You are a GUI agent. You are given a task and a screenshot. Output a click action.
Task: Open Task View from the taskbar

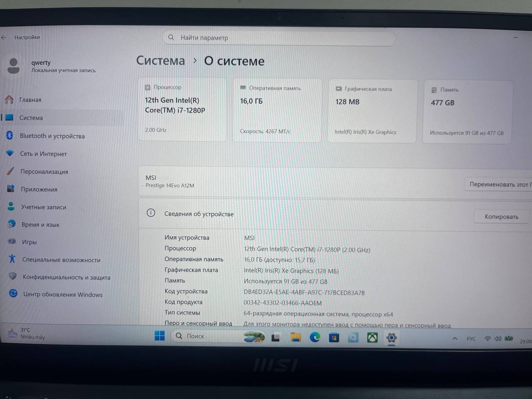(276, 337)
